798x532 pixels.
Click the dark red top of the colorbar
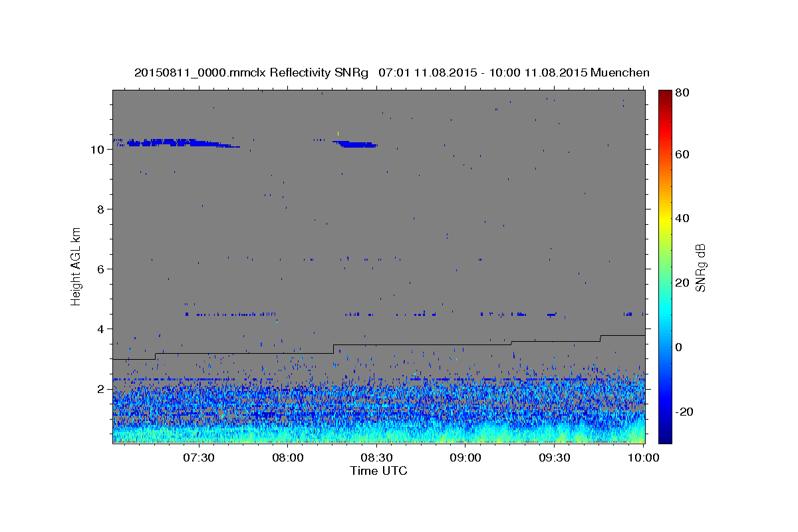[665, 94]
